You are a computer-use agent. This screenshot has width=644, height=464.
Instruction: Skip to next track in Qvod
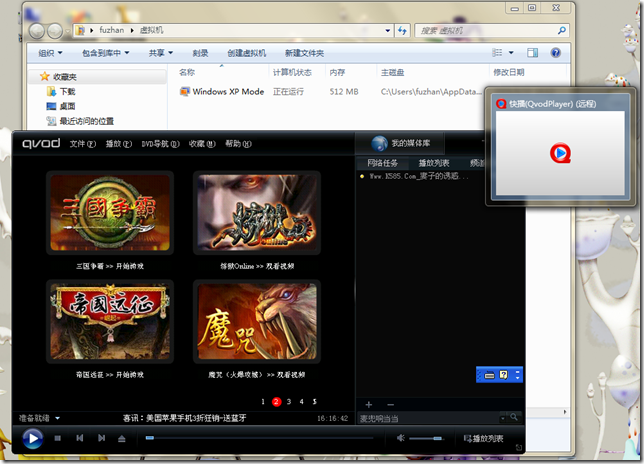(x=101, y=438)
